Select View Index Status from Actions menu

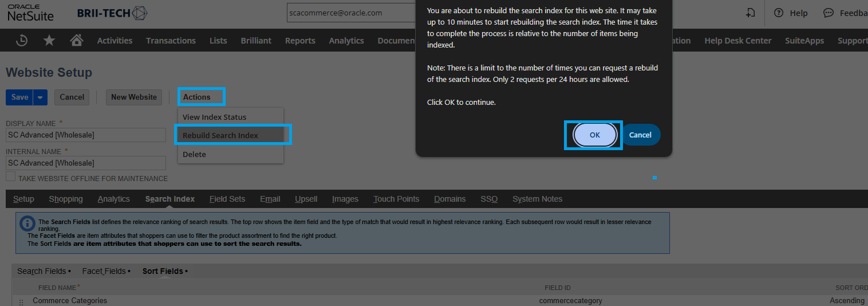tap(231, 117)
